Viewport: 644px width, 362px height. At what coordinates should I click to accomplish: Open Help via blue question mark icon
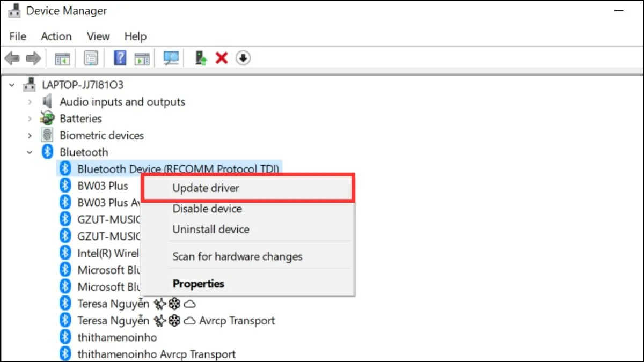coord(120,58)
